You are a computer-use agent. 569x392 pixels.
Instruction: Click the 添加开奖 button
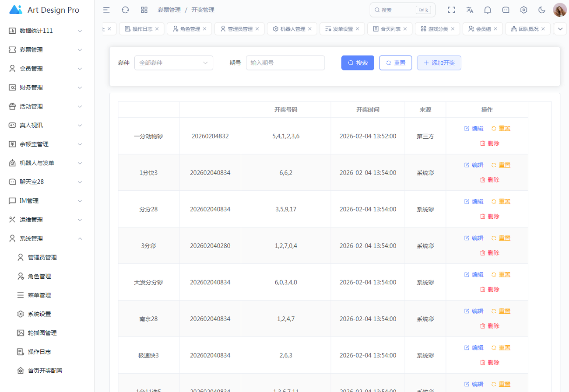coord(439,63)
